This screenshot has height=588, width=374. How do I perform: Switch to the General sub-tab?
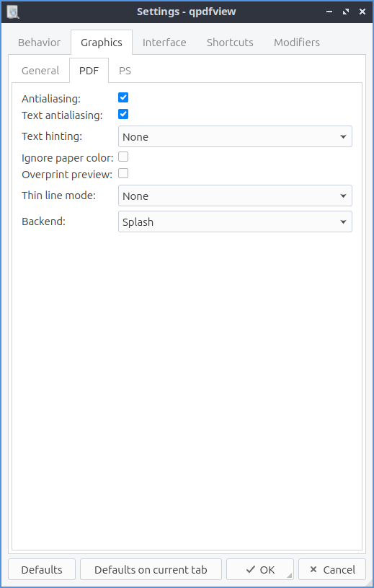(40, 71)
